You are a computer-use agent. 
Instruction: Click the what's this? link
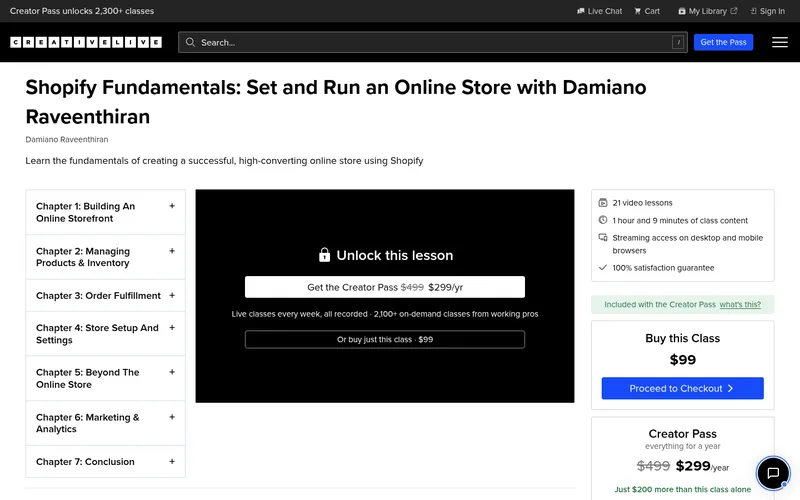[740, 305]
